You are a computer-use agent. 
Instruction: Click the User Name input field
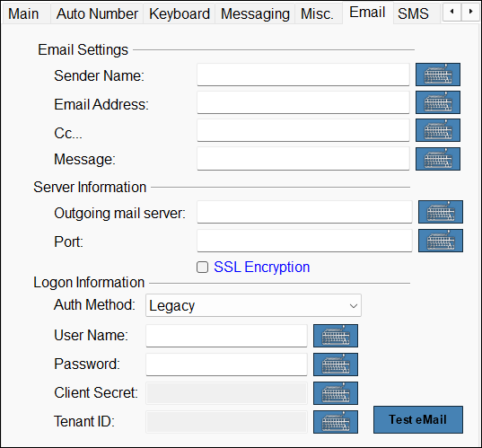point(226,336)
